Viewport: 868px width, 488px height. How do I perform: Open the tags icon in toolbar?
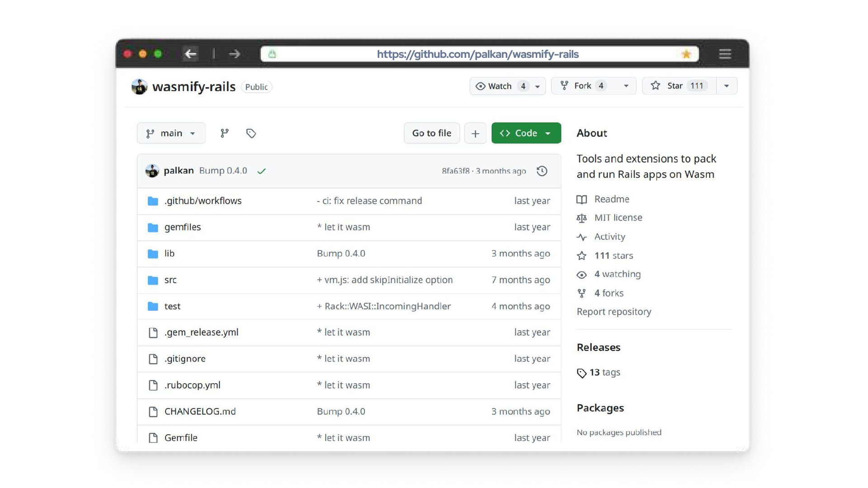(x=251, y=133)
